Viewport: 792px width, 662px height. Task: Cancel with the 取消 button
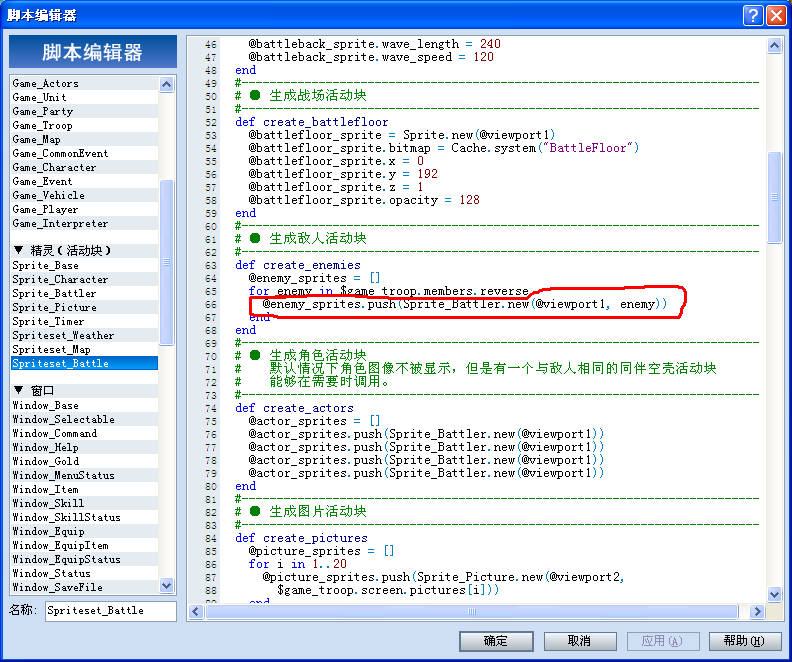click(580, 641)
